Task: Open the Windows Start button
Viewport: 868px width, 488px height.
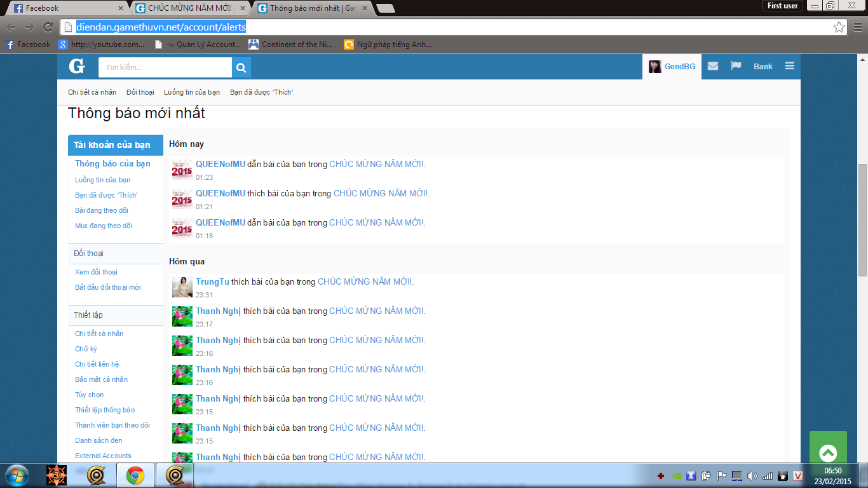Action: coord(16,475)
